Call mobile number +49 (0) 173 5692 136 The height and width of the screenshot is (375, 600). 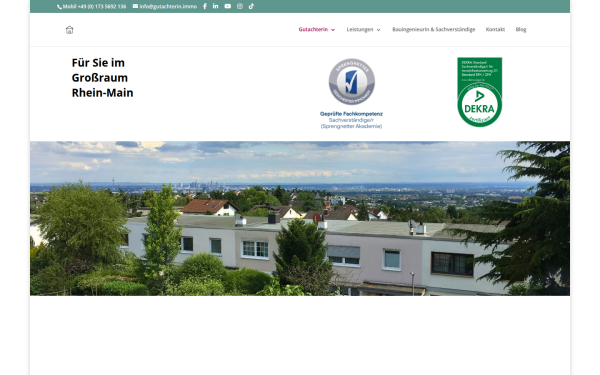(x=94, y=7)
